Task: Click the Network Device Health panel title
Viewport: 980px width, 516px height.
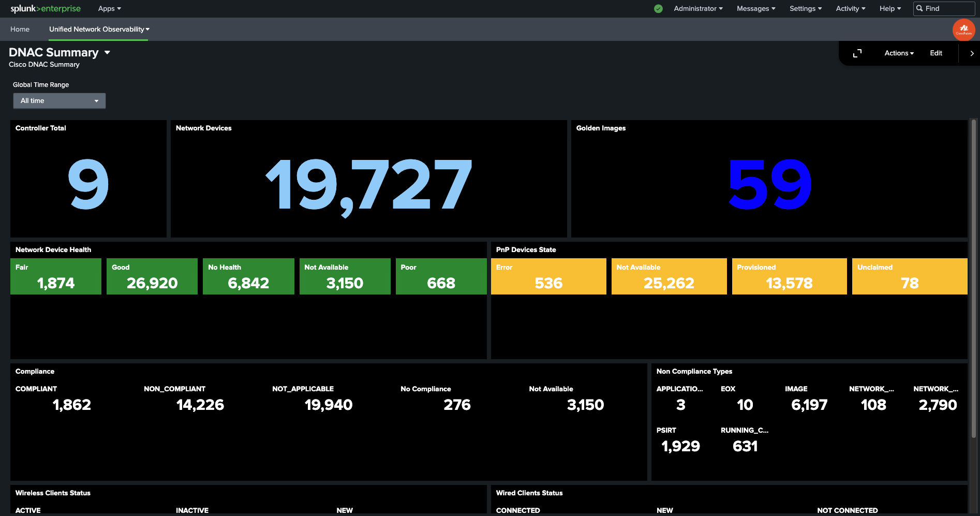Action: [53, 250]
